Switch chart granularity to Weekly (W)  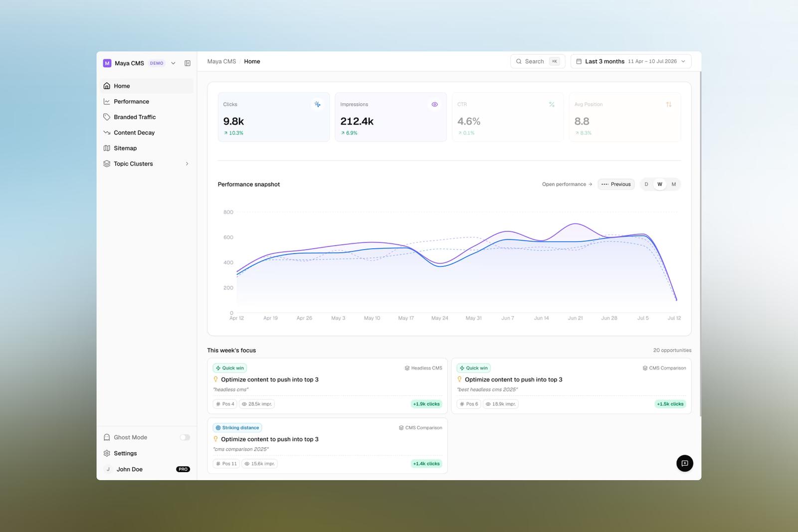tap(660, 184)
